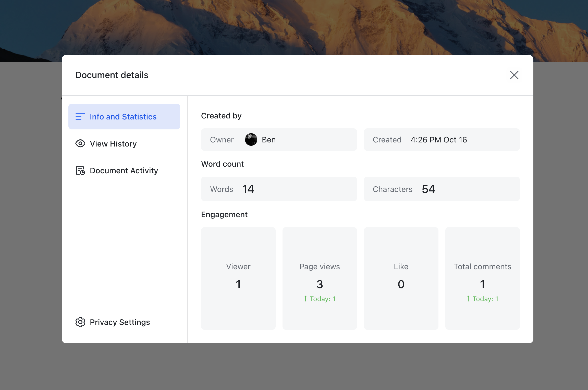Open the Document Activity section
The height and width of the screenshot is (390, 588).
click(x=124, y=170)
